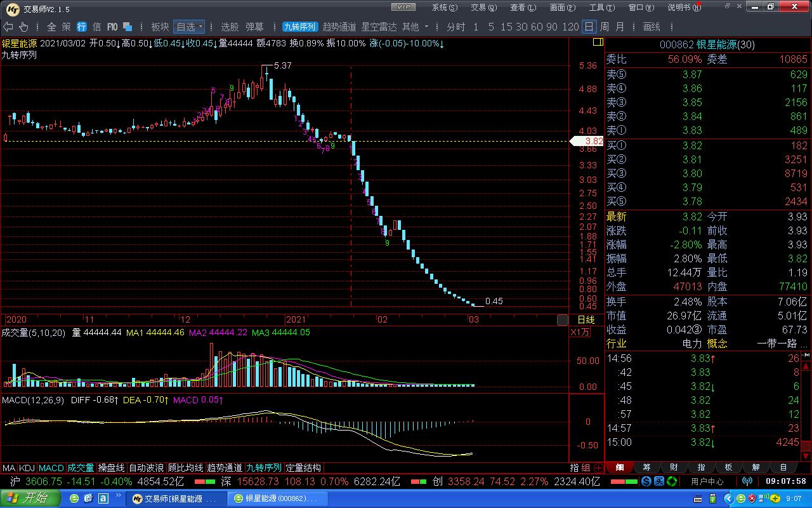Screen dimensions: 812x508
Task: Click the green diamond icon in status bar
Action: 671,481
